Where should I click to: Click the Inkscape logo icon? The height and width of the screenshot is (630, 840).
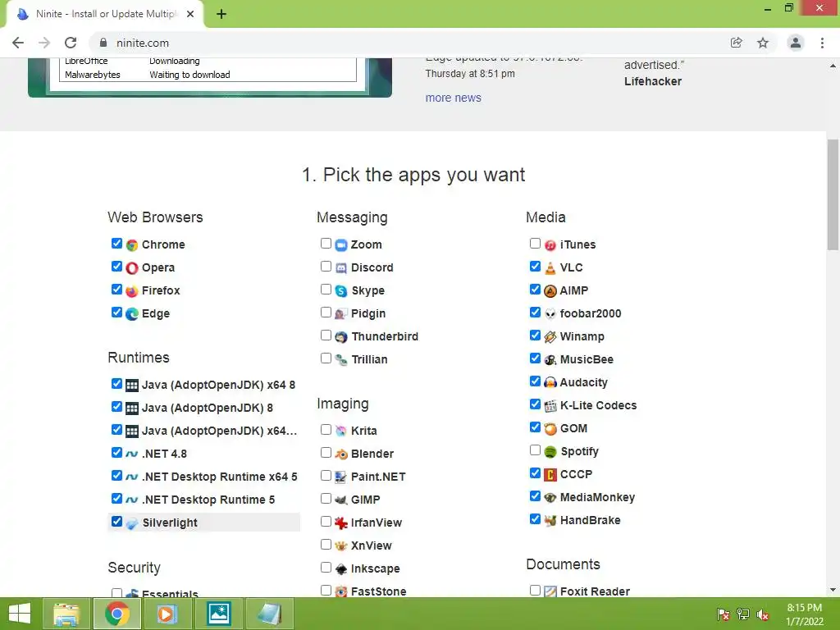point(341,569)
